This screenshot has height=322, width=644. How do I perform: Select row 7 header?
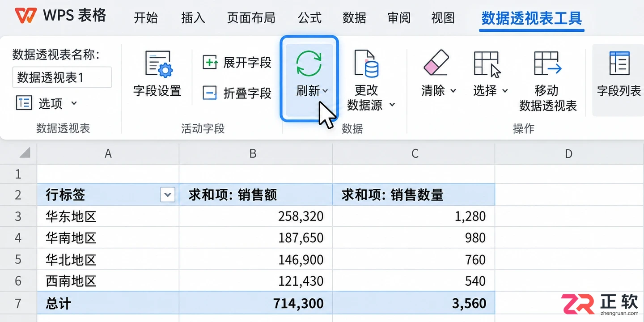click(18, 303)
